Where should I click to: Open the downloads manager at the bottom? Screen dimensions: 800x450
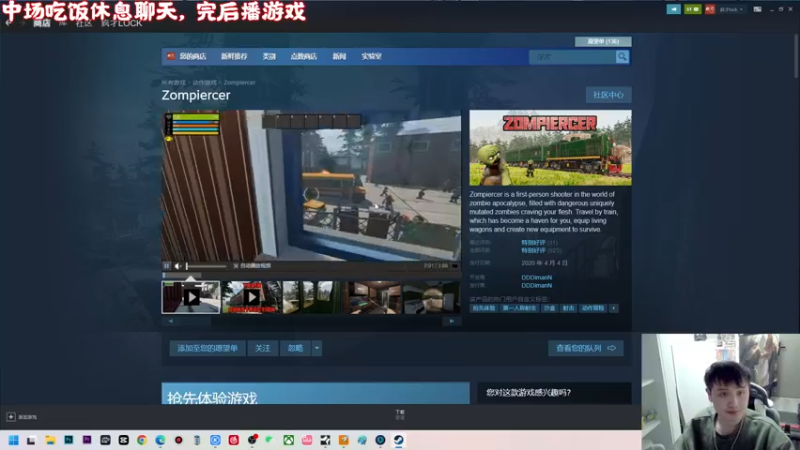point(400,414)
